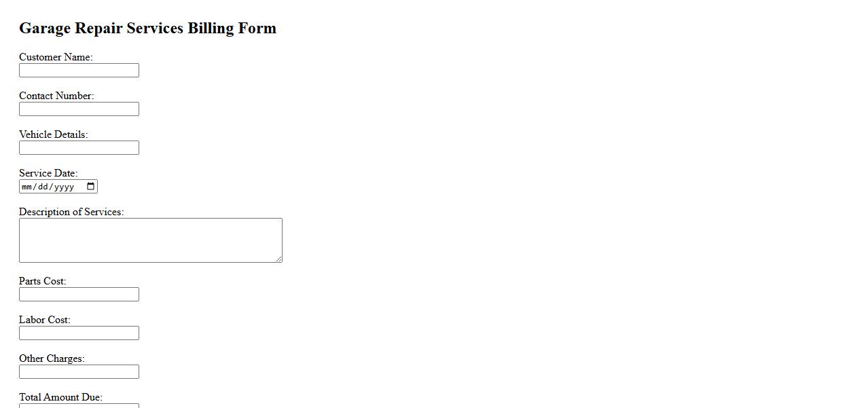The image size is (868, 408).
Task: Focus the Contact Number input box
Action: pos(79,109)
